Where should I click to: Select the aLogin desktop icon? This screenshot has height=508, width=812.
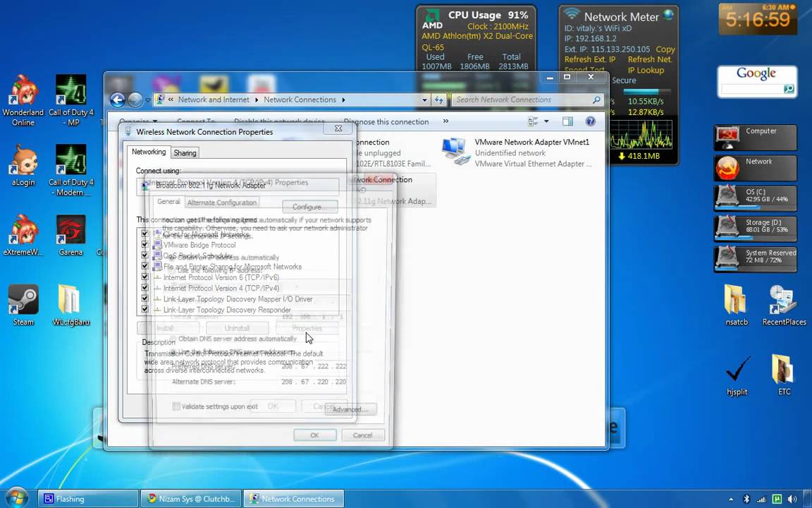tap(23, 165)
